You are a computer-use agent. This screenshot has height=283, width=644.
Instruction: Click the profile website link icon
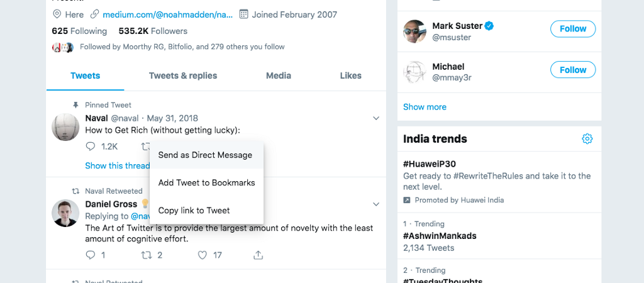[x=95, y=14]
